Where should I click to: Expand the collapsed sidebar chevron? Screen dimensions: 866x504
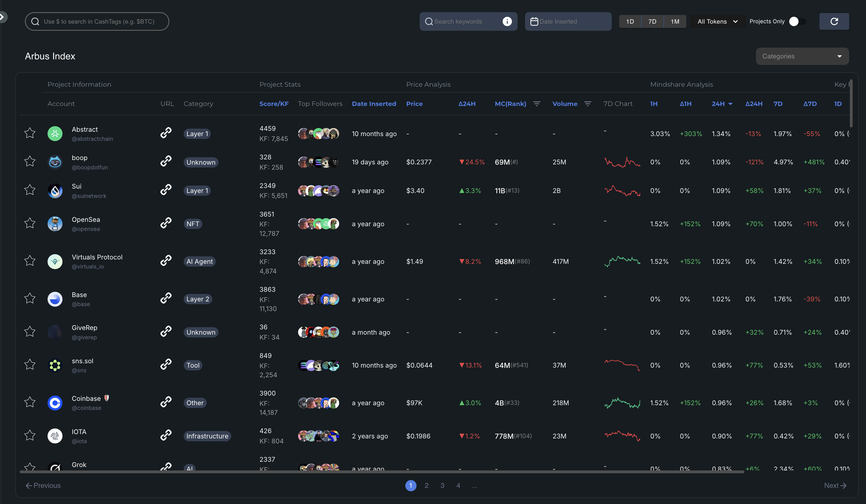point(2,16)
